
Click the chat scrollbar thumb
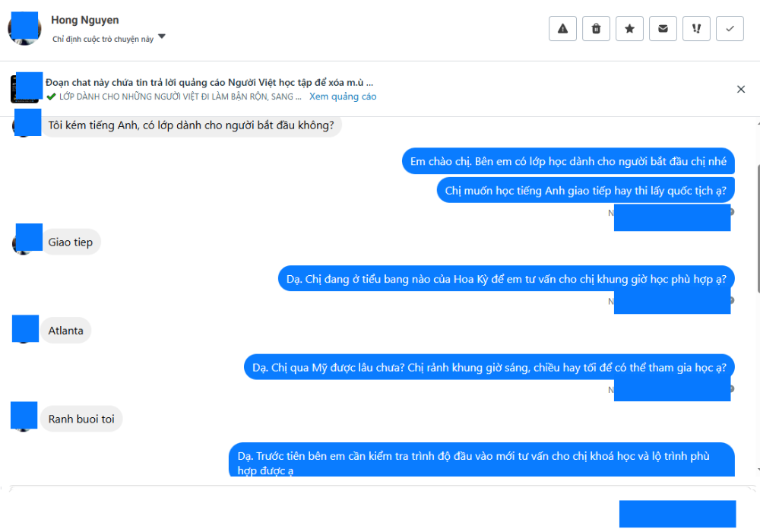click(758, 228)
